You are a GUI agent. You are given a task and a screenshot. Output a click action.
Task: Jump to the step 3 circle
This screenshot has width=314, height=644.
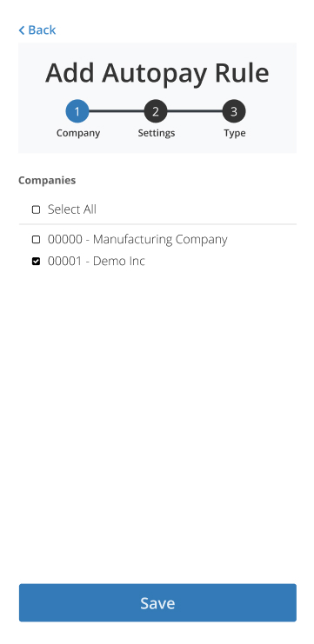234,111
